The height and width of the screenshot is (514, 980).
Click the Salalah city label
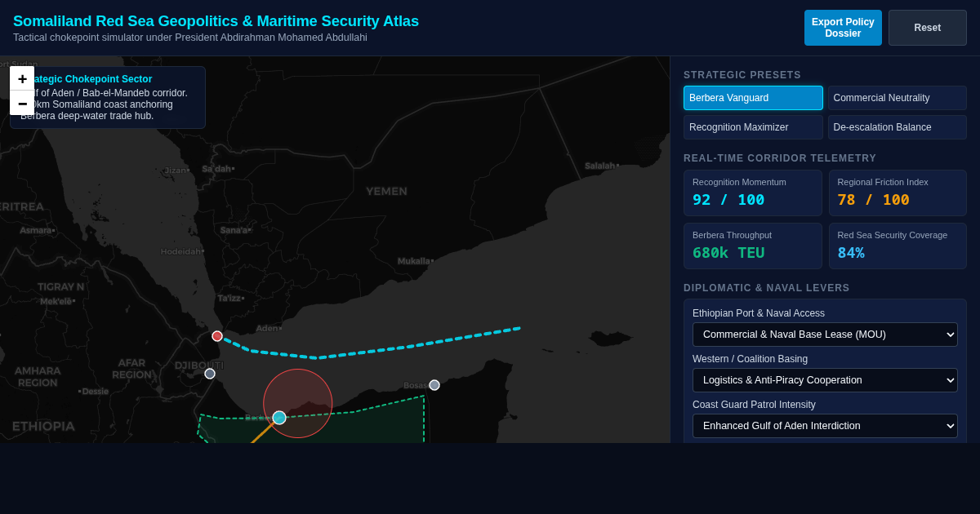601,166
